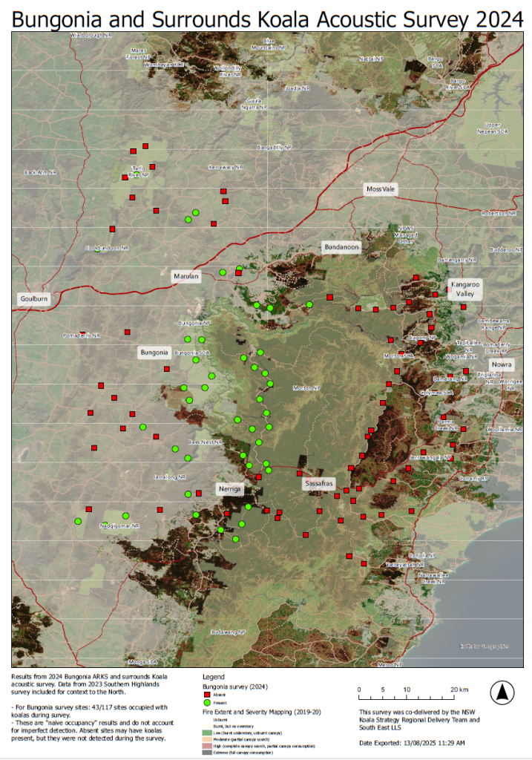Click the red Absent legend symbol
532x760 pixels.
pos(208,694)
